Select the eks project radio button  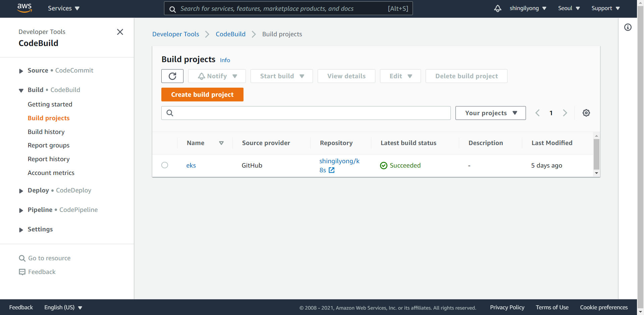[x=165, y=165]
